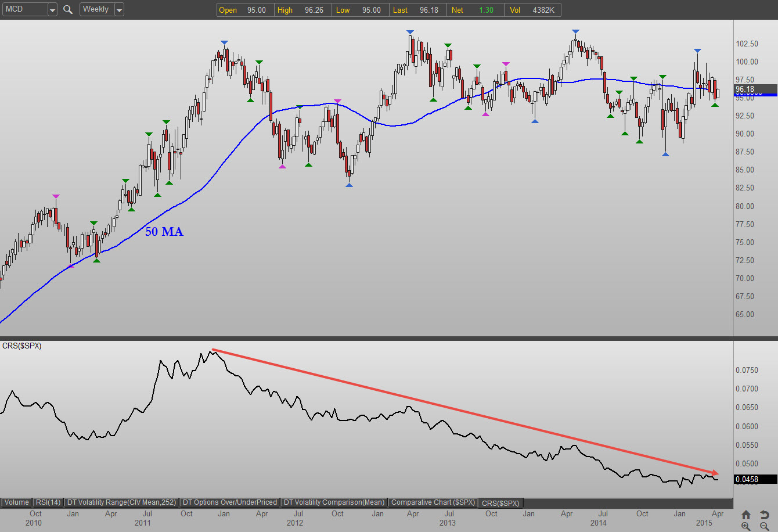Select the blue 50 MA text label
This screenshot has width=778, height=532.
pos(164,232)
